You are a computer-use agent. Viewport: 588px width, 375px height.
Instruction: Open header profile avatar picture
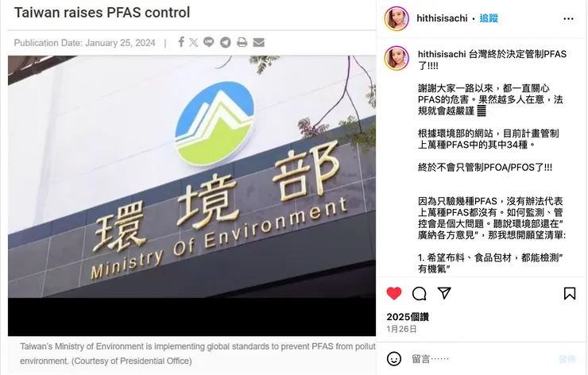pos(397,18)
